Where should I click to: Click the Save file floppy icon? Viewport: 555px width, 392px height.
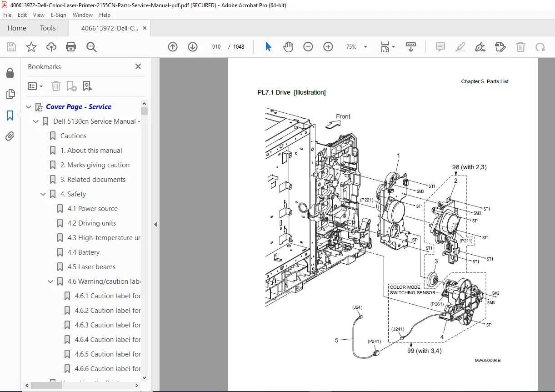pyautogui.click(x=11, y=47)
